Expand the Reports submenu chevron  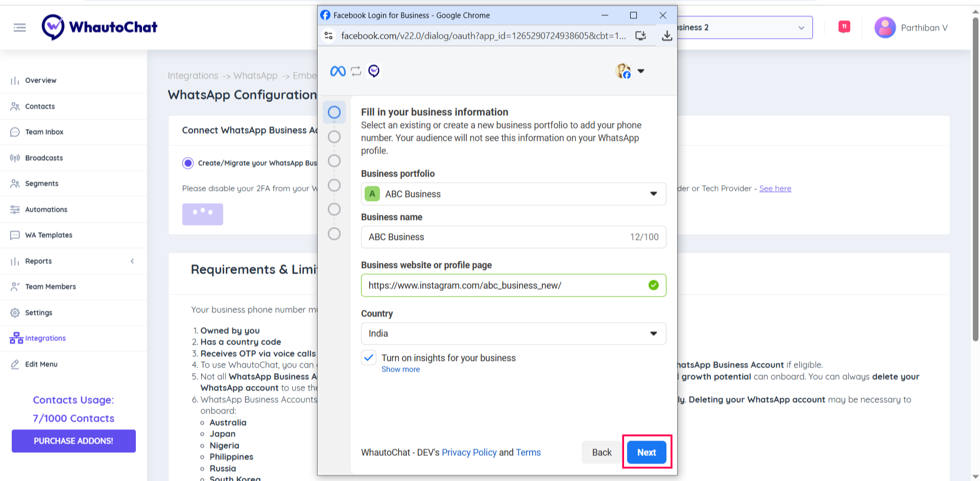[x=132, y=261]
